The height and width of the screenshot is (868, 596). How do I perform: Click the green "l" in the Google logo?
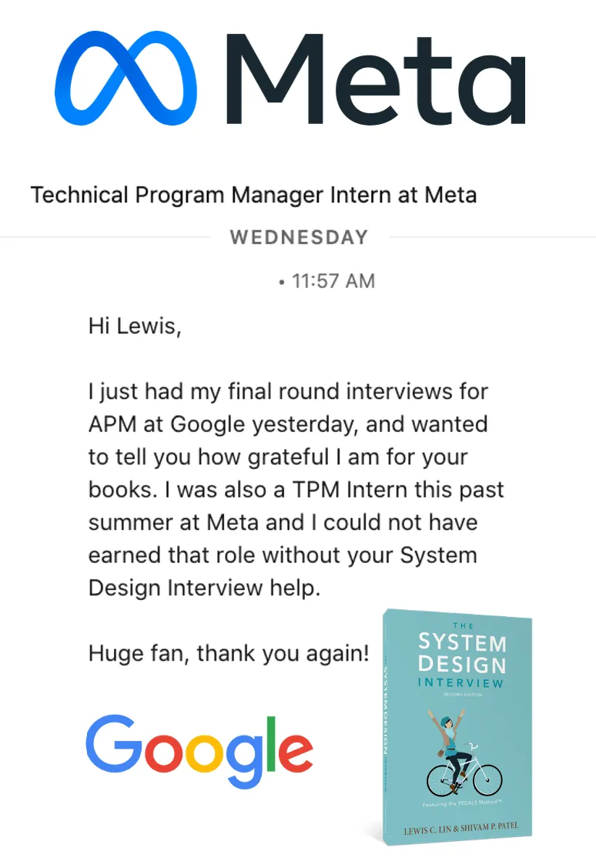(x=270, y=742)
